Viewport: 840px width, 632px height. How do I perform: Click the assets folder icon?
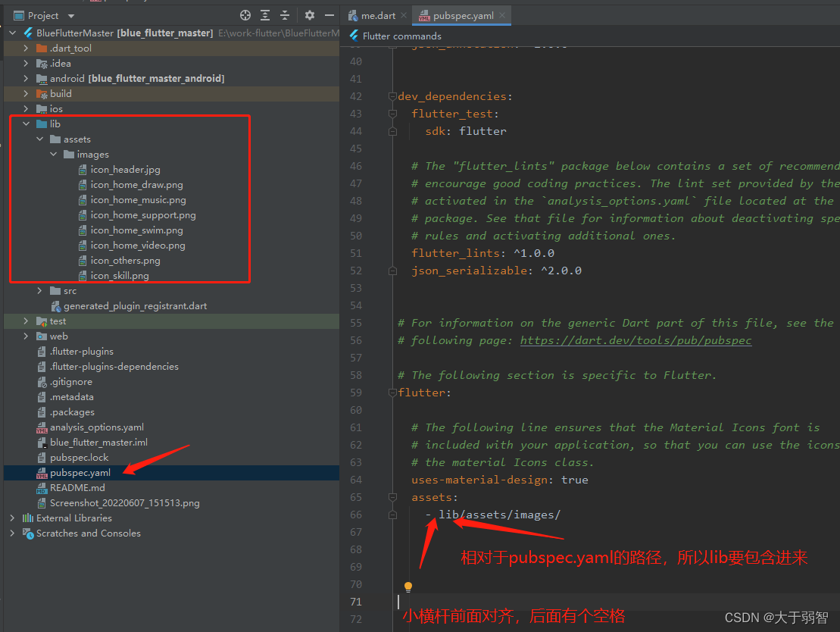55,139
